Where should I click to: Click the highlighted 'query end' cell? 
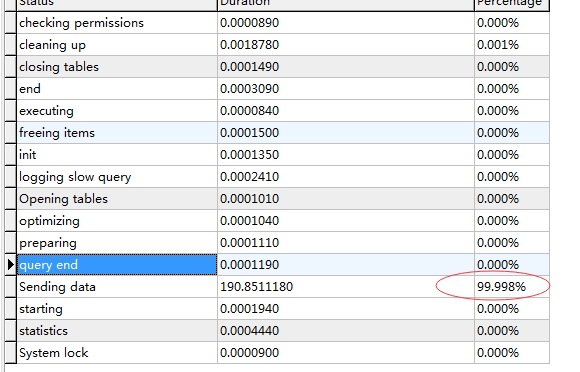pos(117,264)
